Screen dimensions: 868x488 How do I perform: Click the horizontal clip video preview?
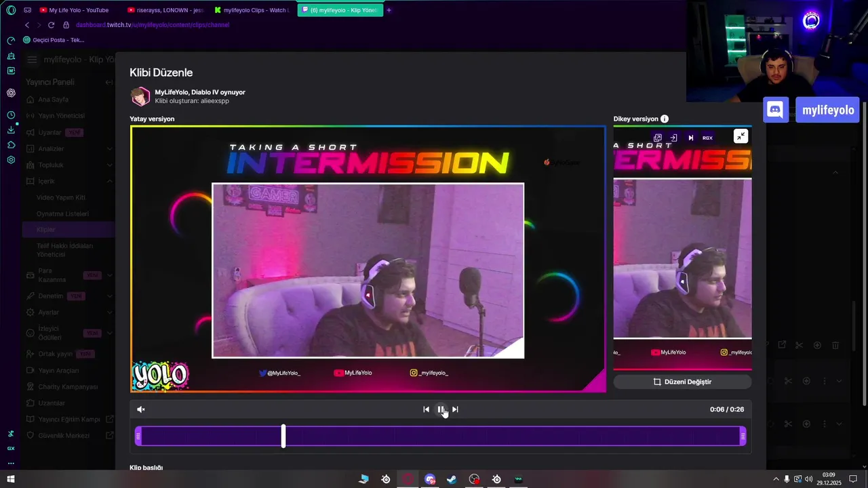[x=368, y=259]
